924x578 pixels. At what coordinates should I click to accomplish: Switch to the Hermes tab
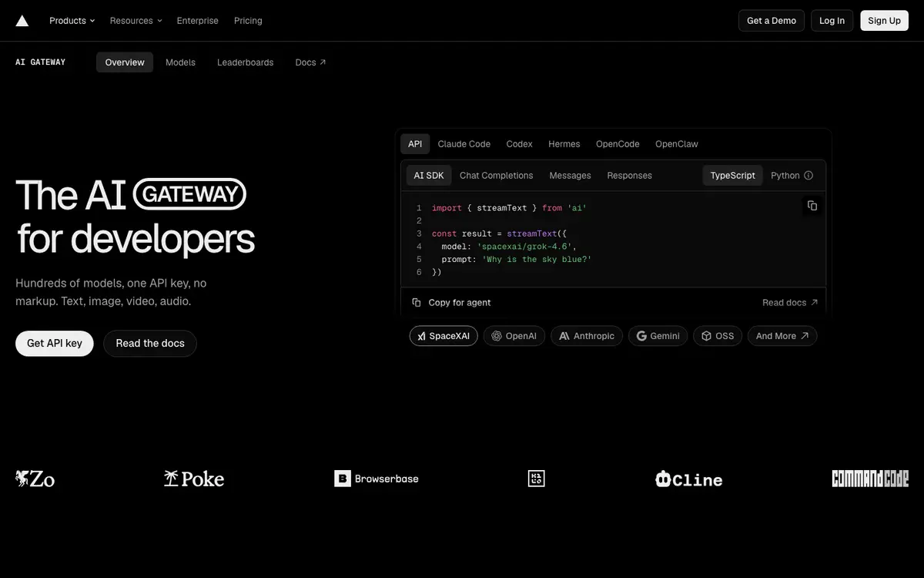click(564, 144)
